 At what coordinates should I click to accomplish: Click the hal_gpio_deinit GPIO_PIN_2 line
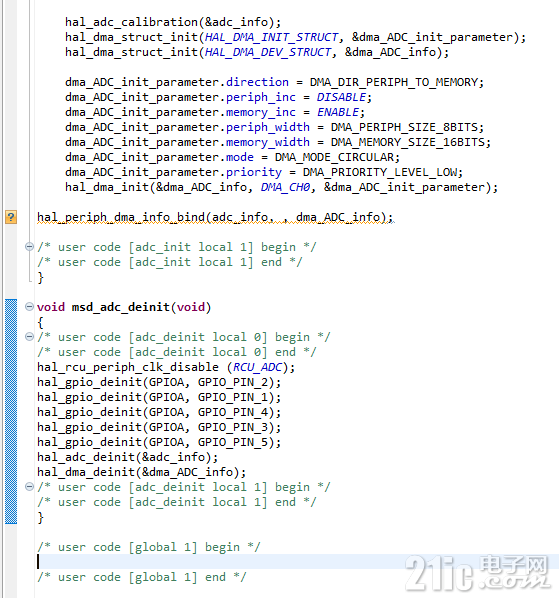click(159, 382)
